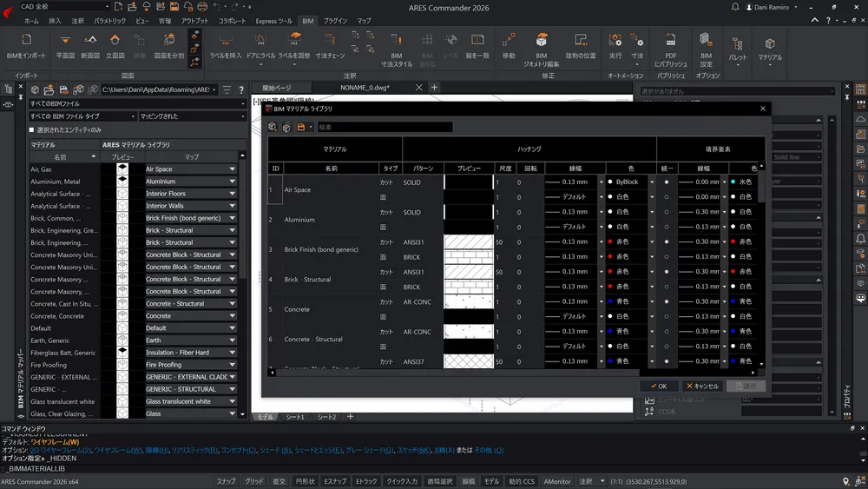Click the print icon in quick access toolbar
The height and width of the screenshot is (489, 868).
(202, 7)
